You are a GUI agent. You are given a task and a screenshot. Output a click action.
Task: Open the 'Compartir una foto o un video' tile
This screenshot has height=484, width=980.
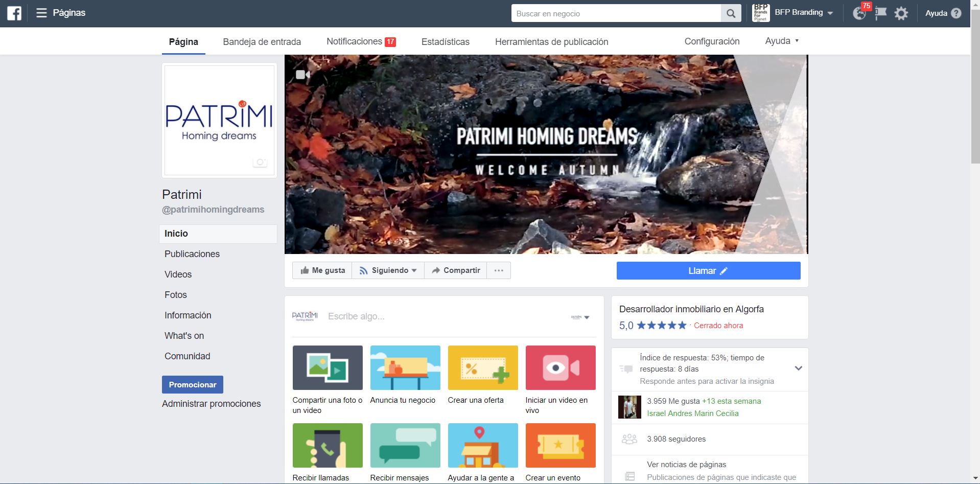tap(328, 367)
